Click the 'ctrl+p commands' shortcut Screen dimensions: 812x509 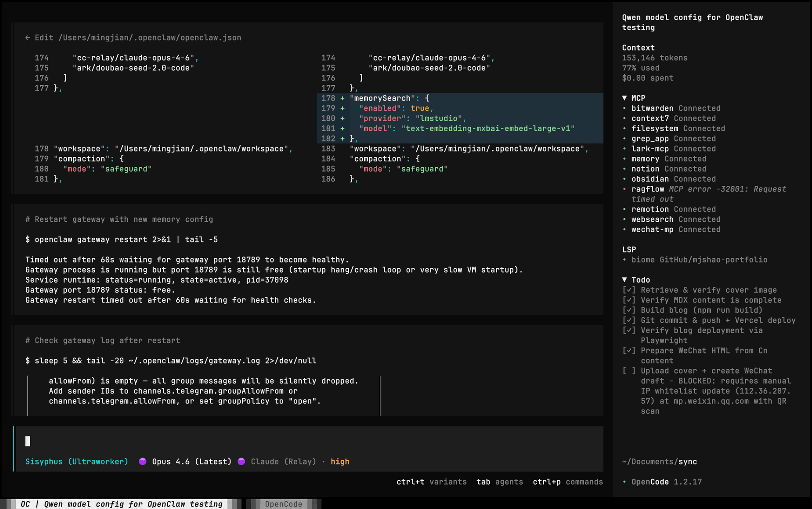pos(568,482)
